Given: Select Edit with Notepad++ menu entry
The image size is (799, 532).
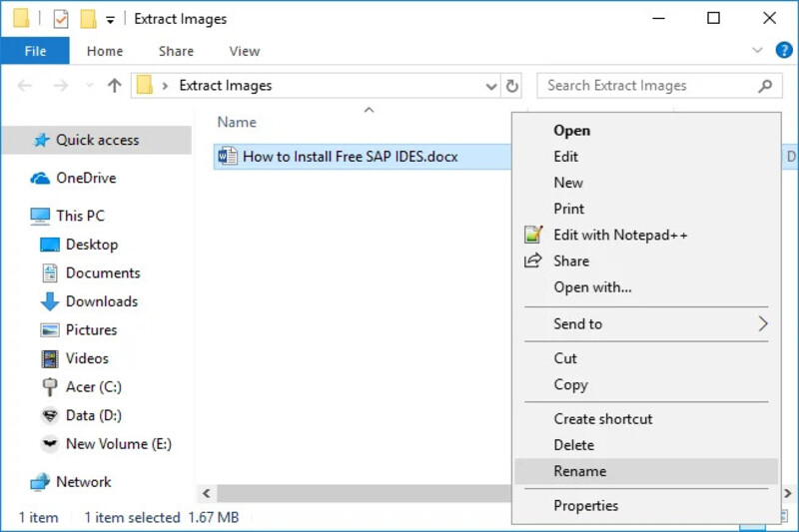Looking at the screenshot, I should [620, 235].
